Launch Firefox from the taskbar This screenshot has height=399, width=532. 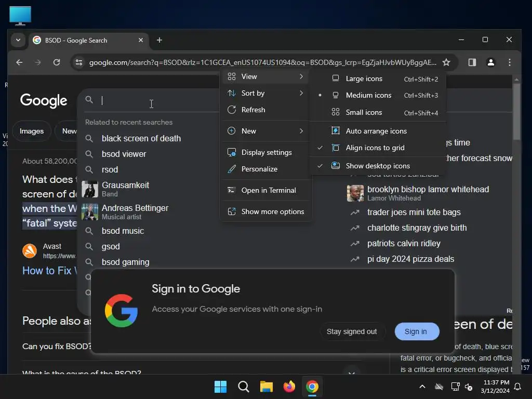[x=289, y=387]
